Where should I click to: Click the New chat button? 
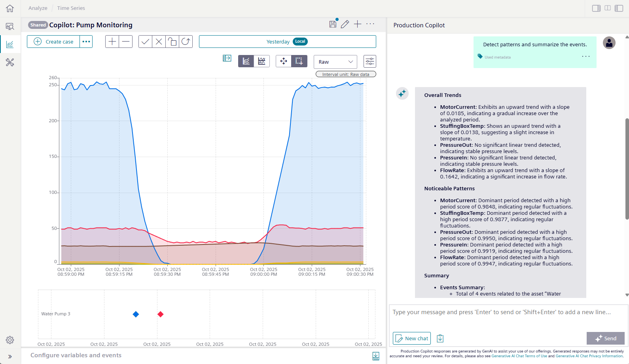pyautogui.click(x=412, y=338)
